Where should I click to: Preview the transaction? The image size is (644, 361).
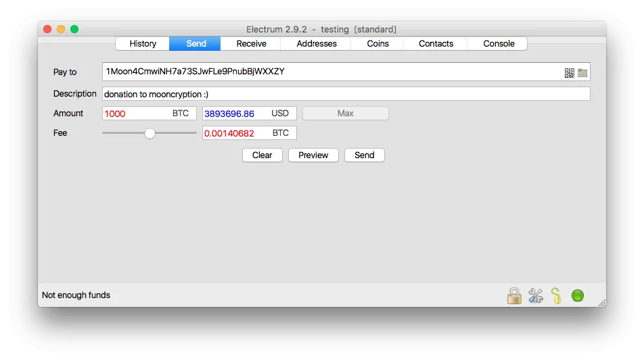313,155
